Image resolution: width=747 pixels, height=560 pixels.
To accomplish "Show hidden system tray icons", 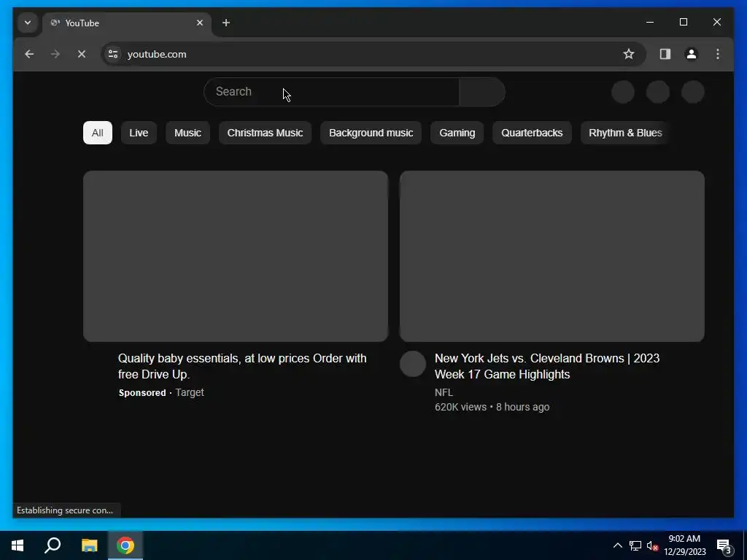I will (617, 545).
